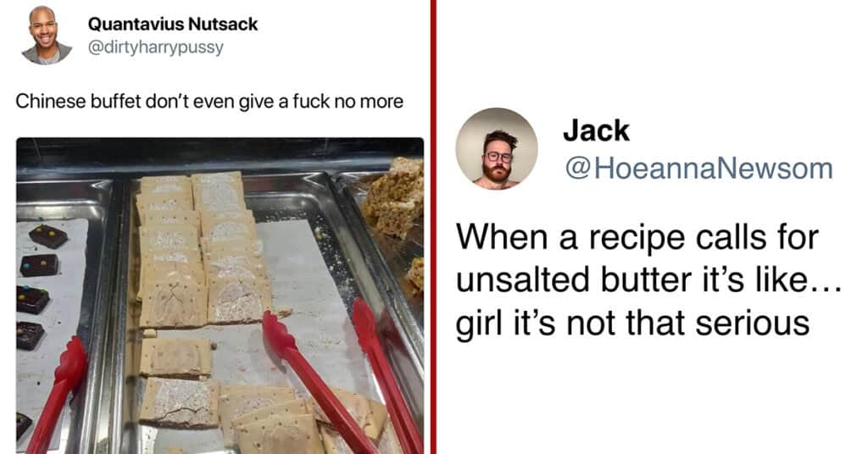Open the @HoeannaNewsom handle link
Image resolution: width=868 pixels, height=454 pixels.
[x=698, y=168]
